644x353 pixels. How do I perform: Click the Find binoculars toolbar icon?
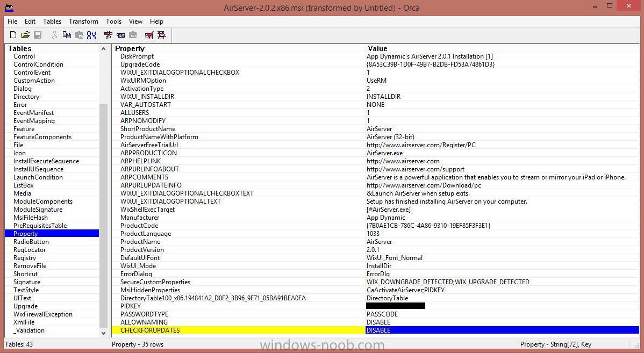(x=91, y=35)
